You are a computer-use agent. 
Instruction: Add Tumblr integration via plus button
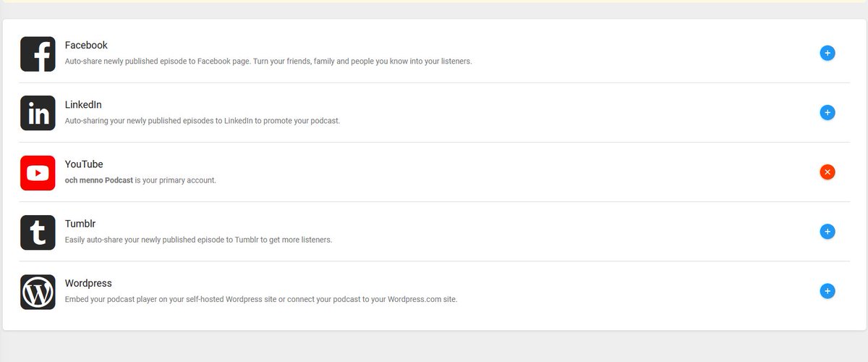point(827,232)
